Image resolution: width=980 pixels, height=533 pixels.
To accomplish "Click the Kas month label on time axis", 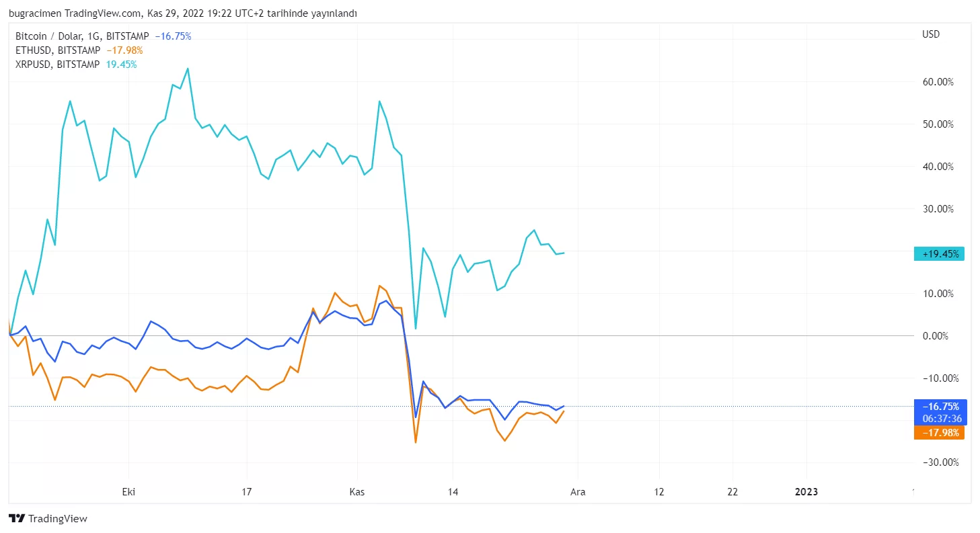I will pyautogui.click(x=357, y=492).
